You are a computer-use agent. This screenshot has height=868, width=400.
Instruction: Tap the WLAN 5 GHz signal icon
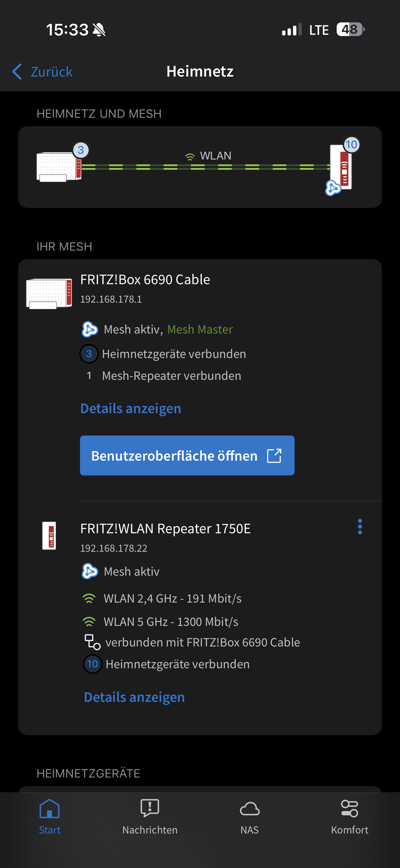pyautogui.click(x=89, y=622)
